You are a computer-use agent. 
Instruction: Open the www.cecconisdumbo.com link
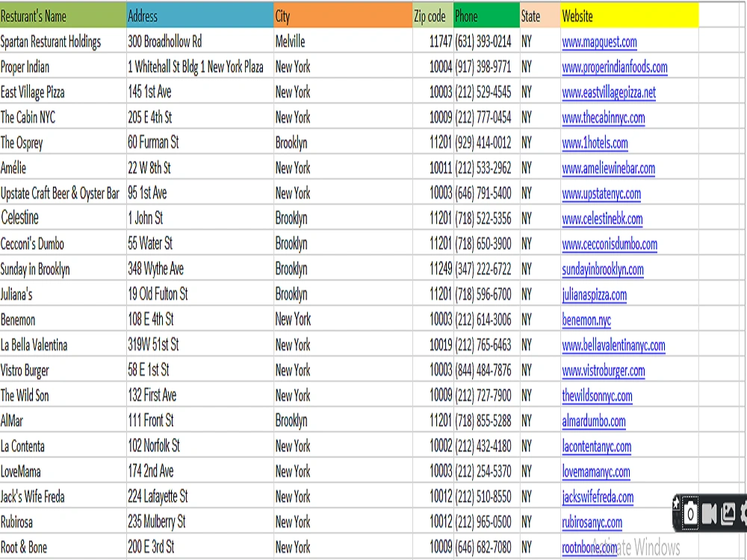[x=610, y=244]
